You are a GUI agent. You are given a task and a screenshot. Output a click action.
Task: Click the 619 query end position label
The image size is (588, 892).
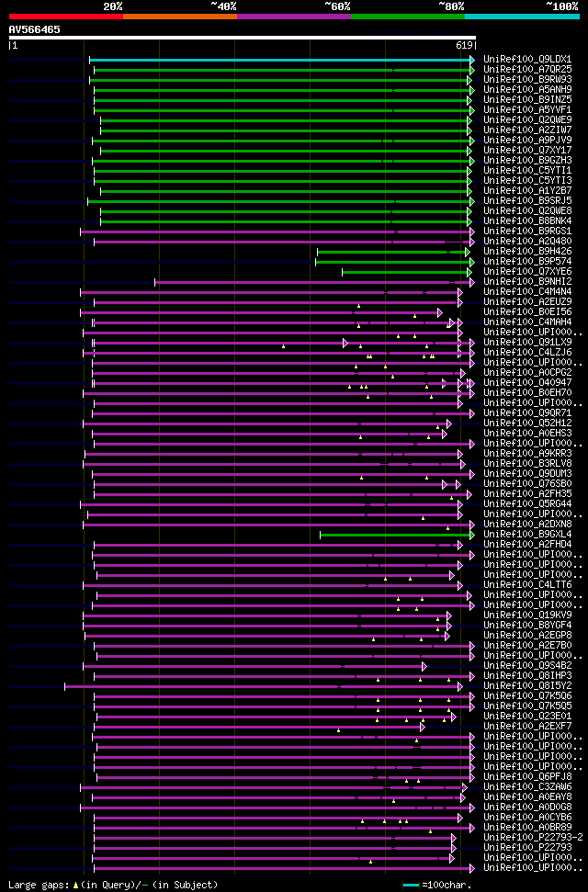(464, 46)
